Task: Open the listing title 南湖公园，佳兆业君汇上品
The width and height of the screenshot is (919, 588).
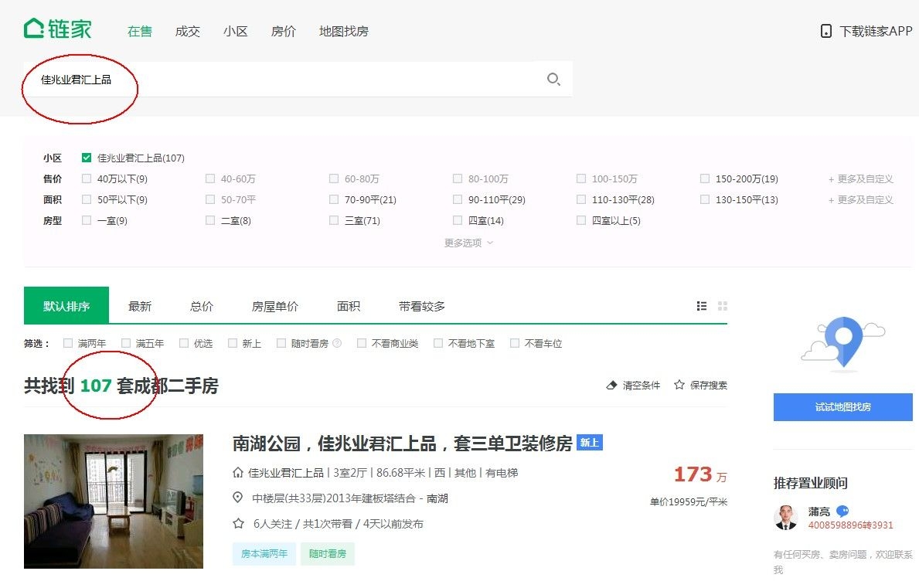Action: (402, 444)
